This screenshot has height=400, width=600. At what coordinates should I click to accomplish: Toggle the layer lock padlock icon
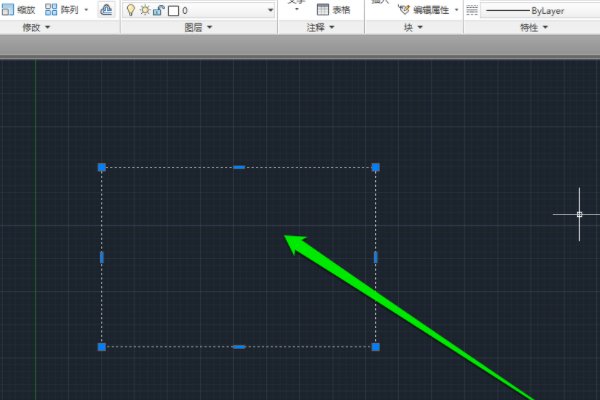pos(158,10)
